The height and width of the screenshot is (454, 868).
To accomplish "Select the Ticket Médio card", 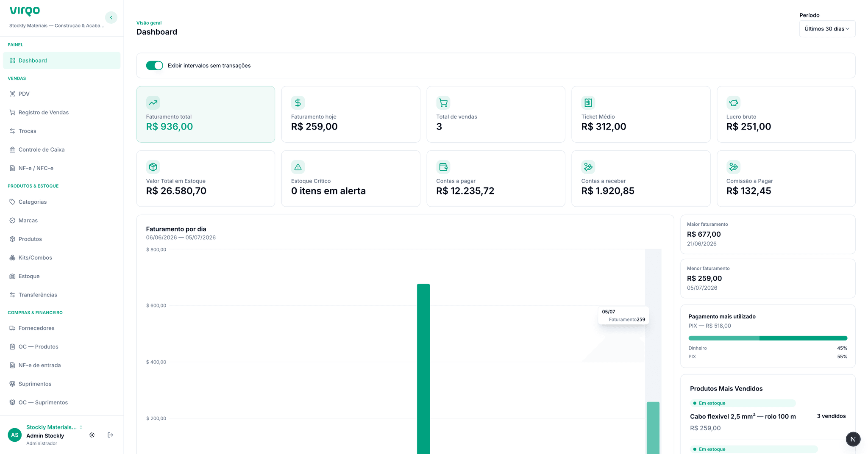I will [x=641, y=114].
